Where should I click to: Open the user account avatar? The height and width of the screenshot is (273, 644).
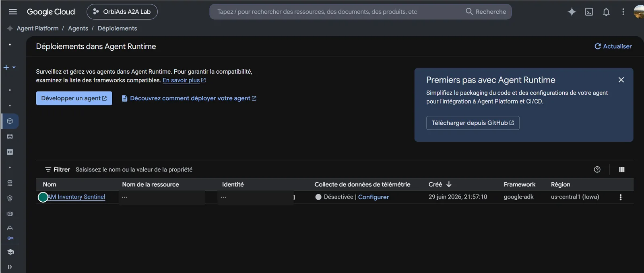tap(639, 12)
